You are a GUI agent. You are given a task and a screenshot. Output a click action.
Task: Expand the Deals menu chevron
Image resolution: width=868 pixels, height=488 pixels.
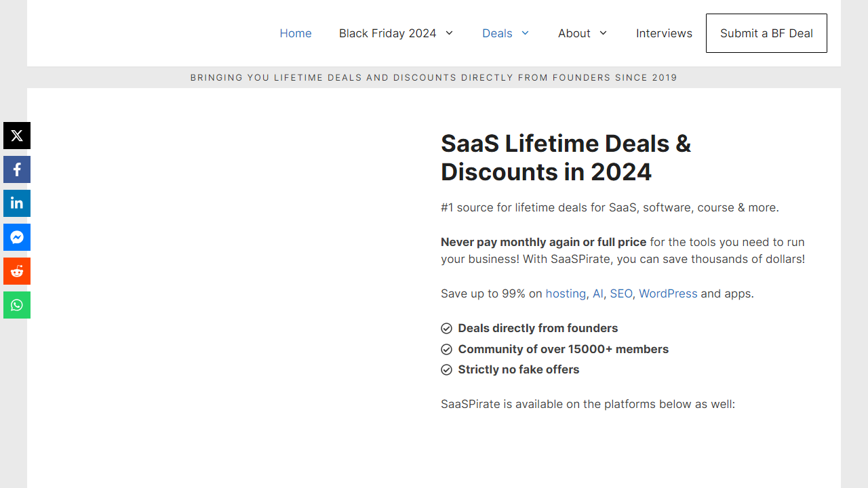click(x=525, y=33)
